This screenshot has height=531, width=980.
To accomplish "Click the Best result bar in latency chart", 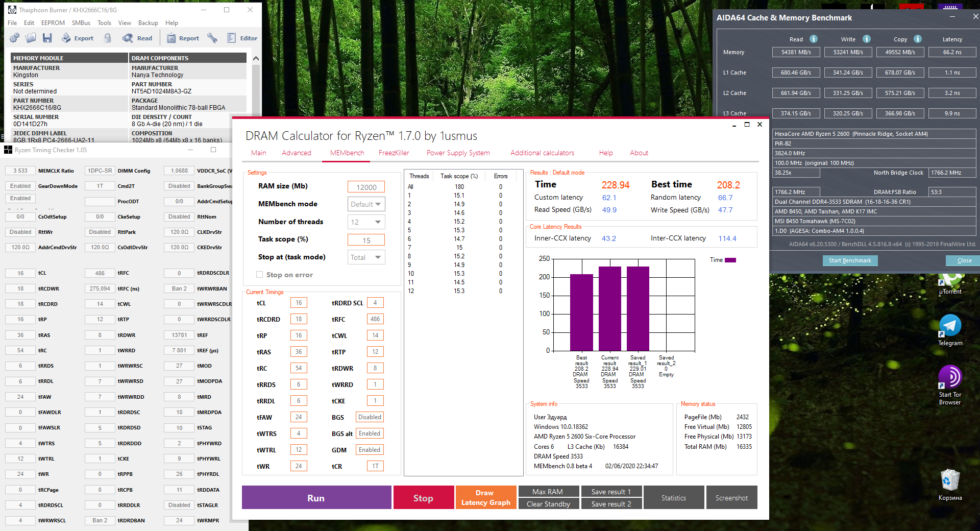I will click(x=581, y=312).
